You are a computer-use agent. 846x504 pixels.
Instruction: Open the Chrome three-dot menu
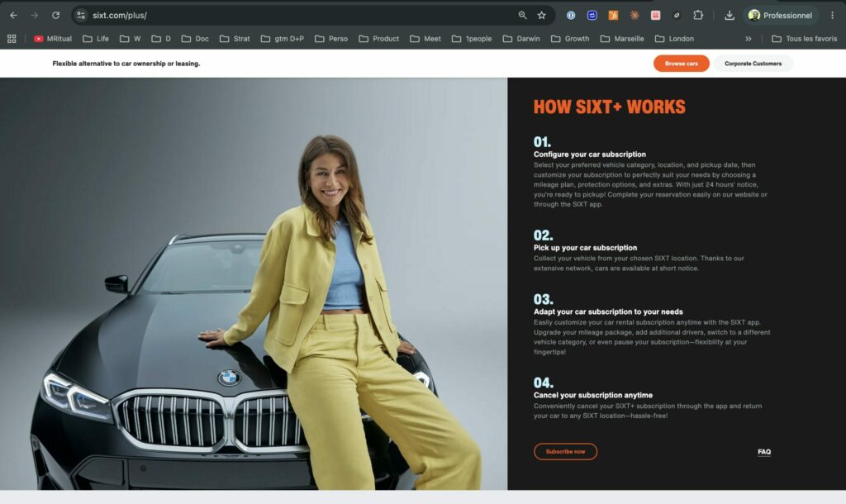click(x=833, y=15)
